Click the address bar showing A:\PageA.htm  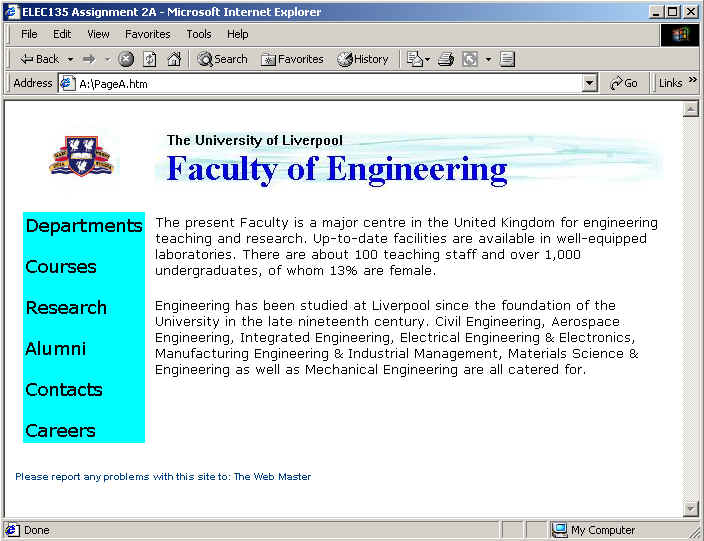pos(320,84)
